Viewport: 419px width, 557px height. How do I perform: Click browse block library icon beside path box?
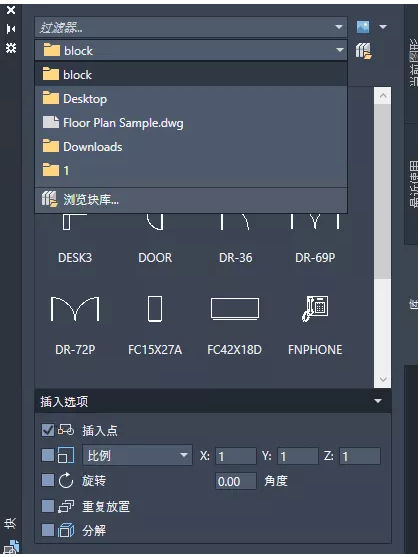364,51
